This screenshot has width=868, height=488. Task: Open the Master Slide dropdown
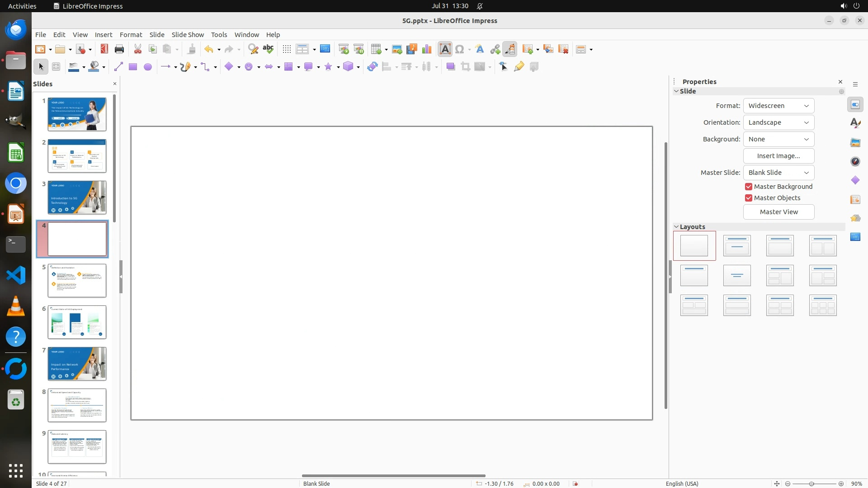click(778, 173)
